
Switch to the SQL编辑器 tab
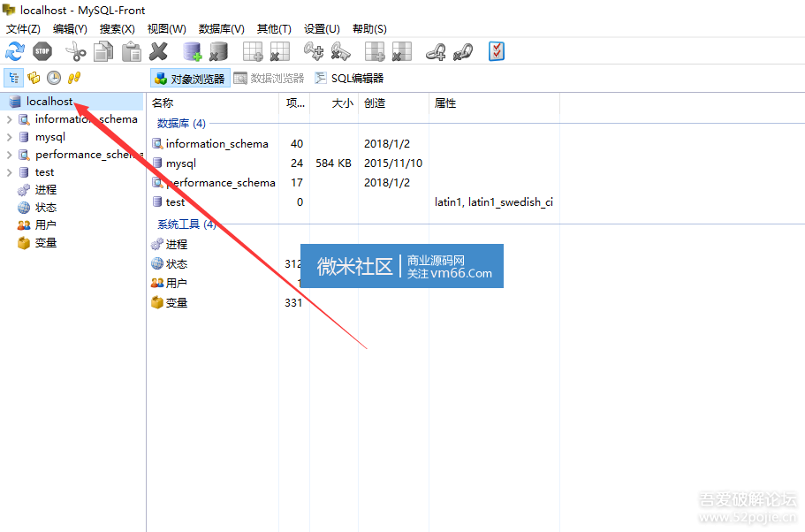(349, 78)
